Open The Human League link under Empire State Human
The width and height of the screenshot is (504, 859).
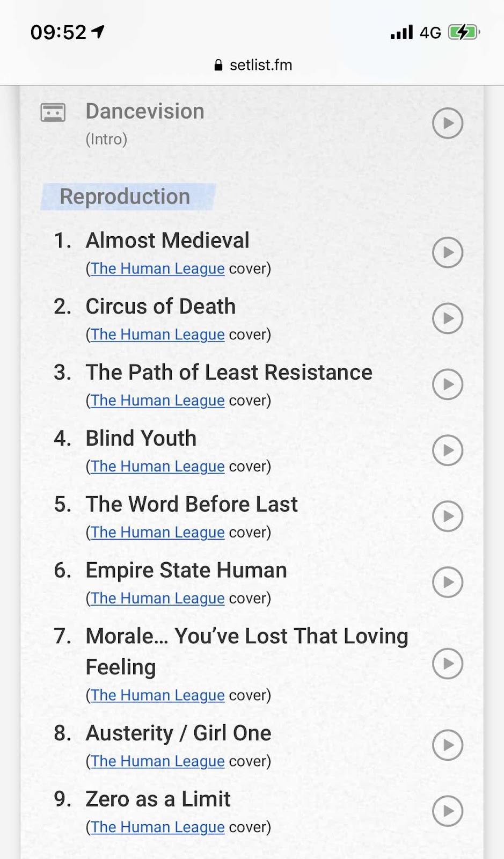[x=157, y=599]
